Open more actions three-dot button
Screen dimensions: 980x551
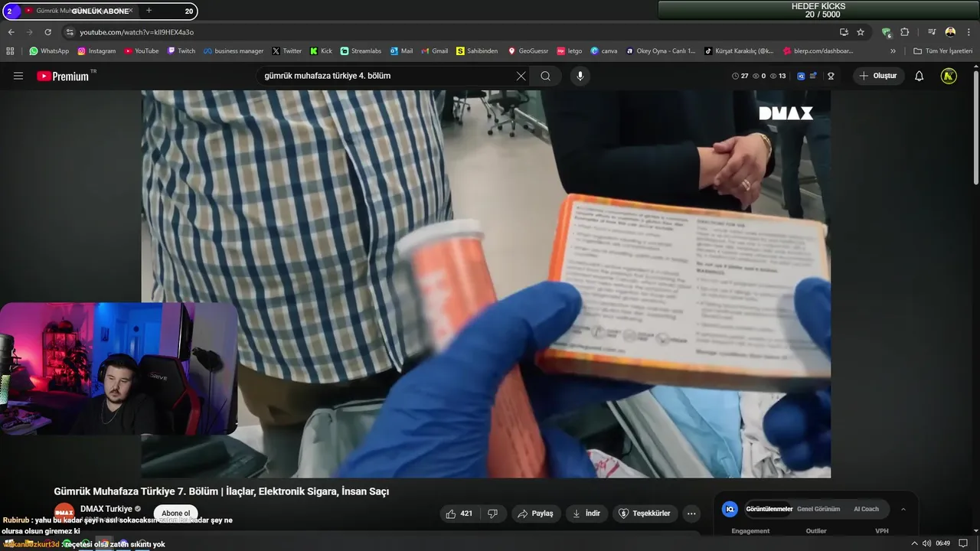coord(691,514)
